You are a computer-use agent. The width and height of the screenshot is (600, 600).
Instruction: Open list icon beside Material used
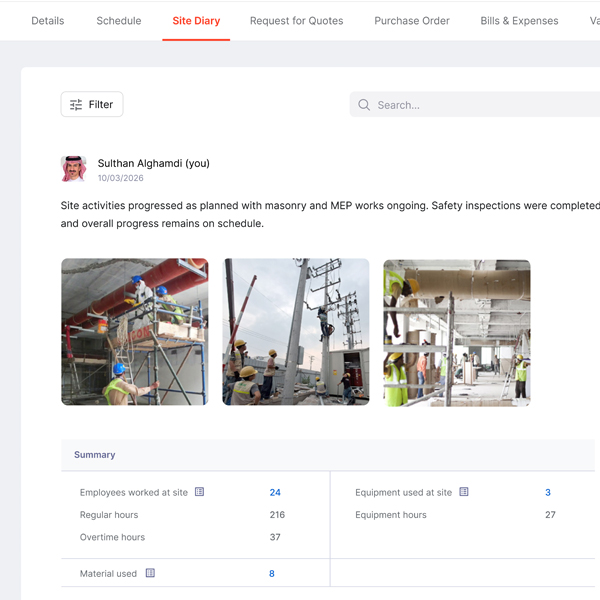click(150, 573)
